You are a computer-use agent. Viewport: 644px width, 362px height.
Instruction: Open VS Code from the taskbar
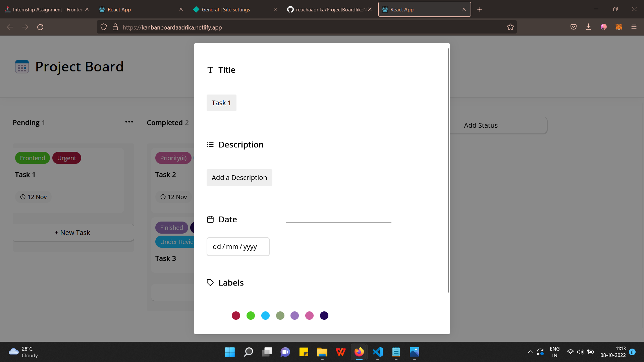[377, 352]
